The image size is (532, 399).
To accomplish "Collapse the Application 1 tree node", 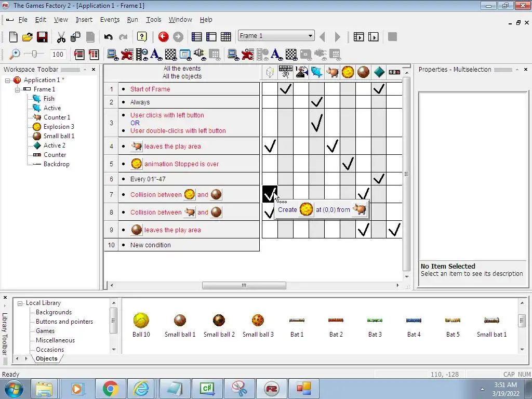I will click(7, 81).
